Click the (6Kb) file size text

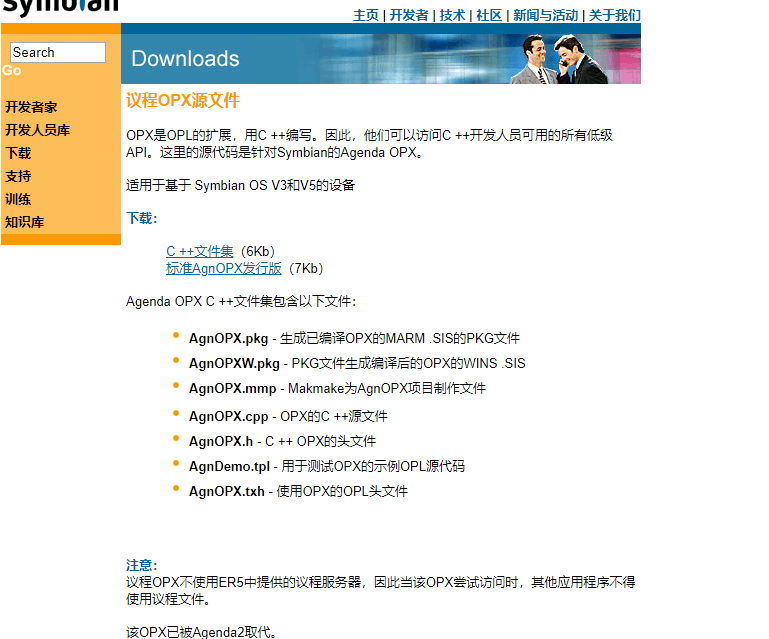point(258,252)
